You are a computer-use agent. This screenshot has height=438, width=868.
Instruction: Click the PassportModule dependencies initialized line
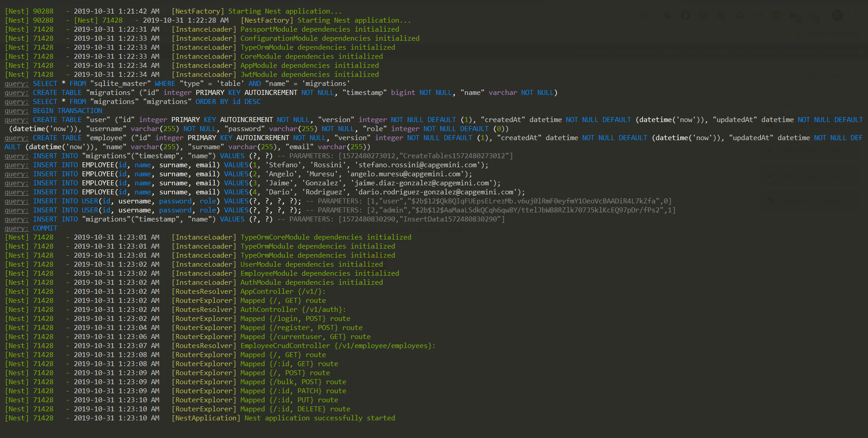(x=319, y=29)
